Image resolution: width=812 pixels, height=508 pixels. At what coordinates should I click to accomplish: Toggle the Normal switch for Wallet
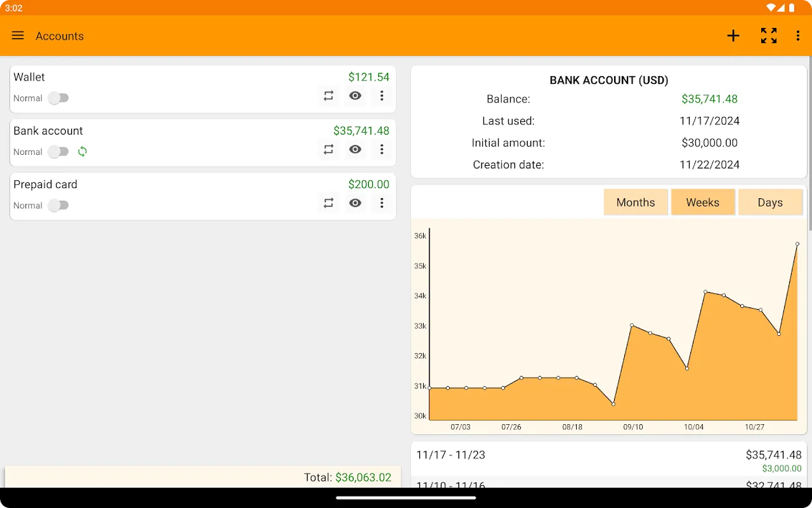tap(58, 98)
